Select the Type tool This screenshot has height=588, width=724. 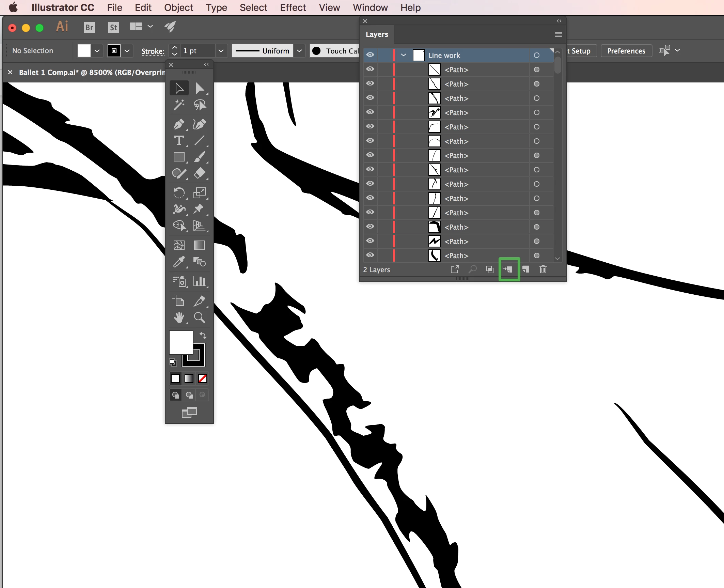coord(179,141)
